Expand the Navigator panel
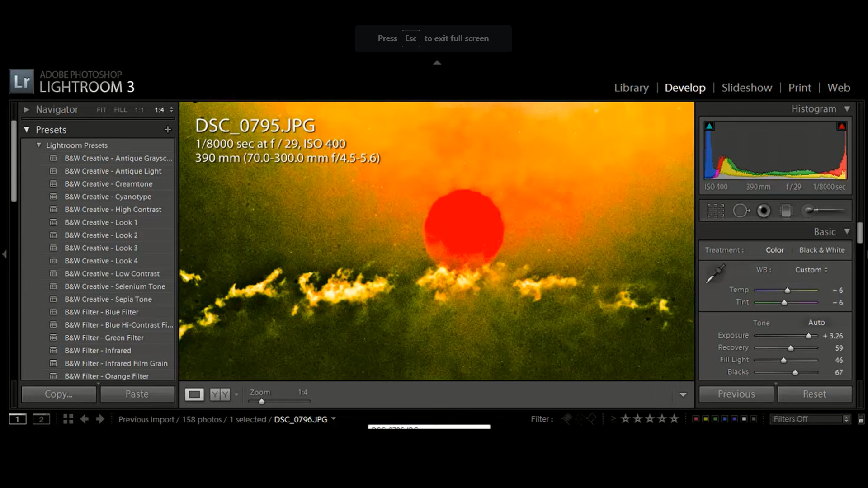Screen dimensions: 868x488 click(x=27, y=109)
